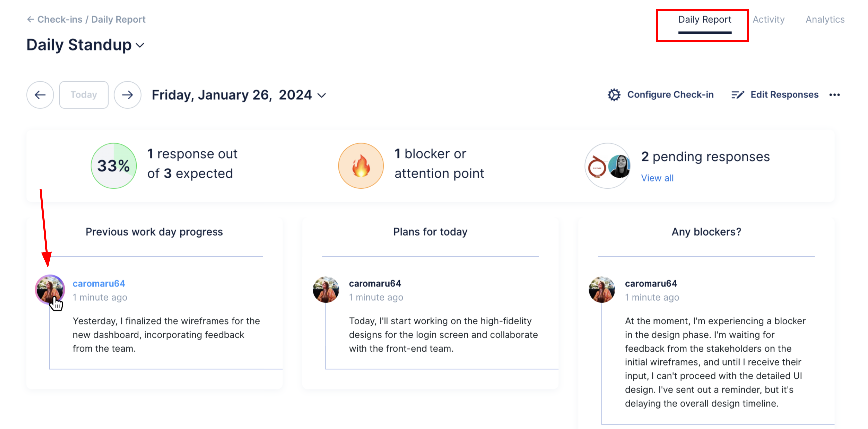Expand the Daily Standup dropdown chevron
The width and height of the screenshot is (868, 429).
tap(140, 45)
